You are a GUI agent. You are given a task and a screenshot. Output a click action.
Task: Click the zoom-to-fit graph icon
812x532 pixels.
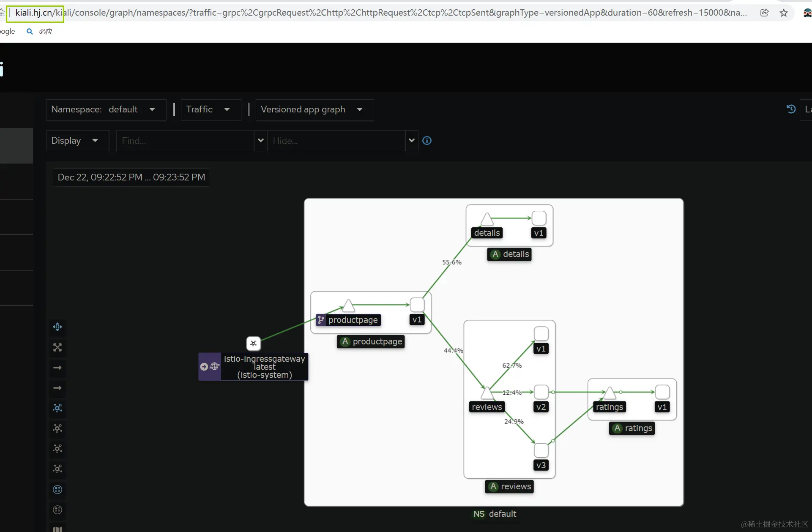click(x=57, y=347)
